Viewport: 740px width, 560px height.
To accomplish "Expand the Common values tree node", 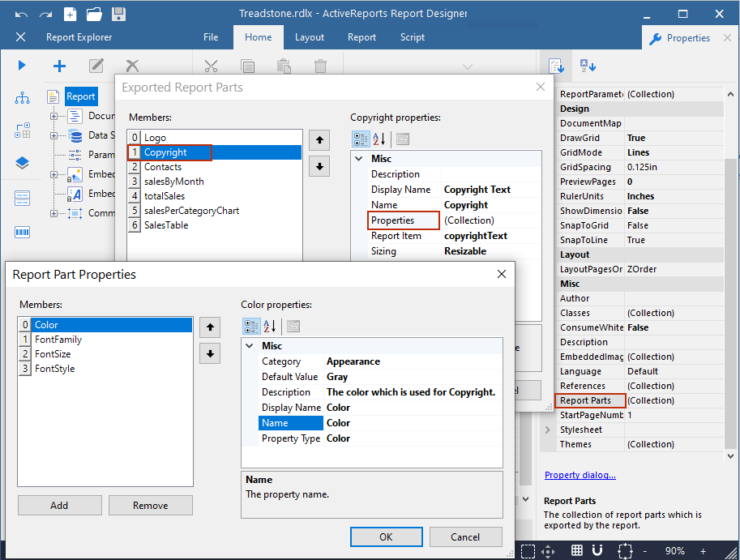I will [x=53, y=213].
